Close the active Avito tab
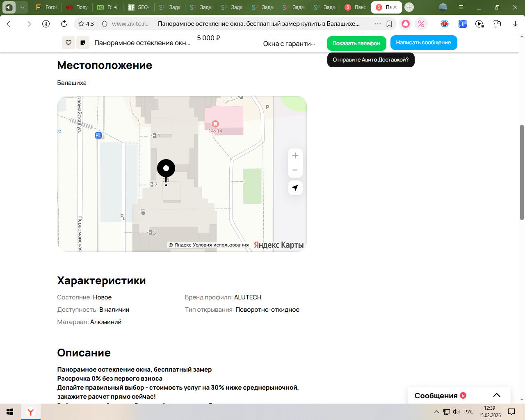The width and height of the screenshot is (525, 420). (x=395, y=7)
